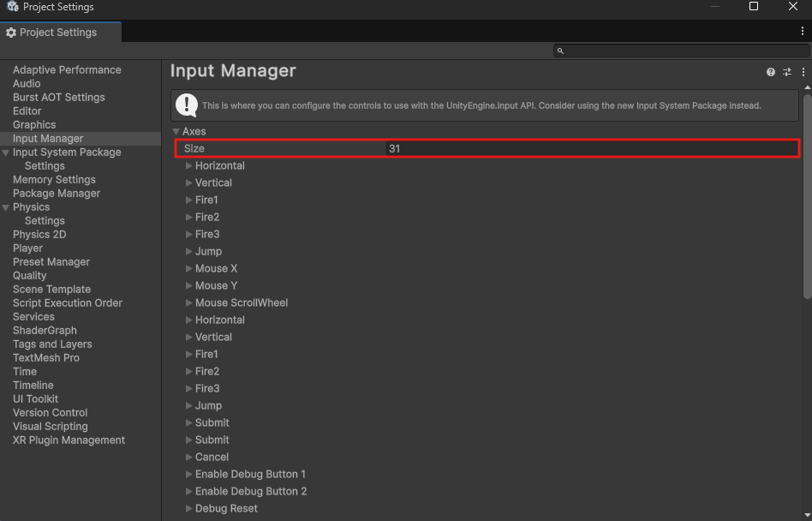Open Physics 2D settings
The image size is (812, 521).
(39, 235)
